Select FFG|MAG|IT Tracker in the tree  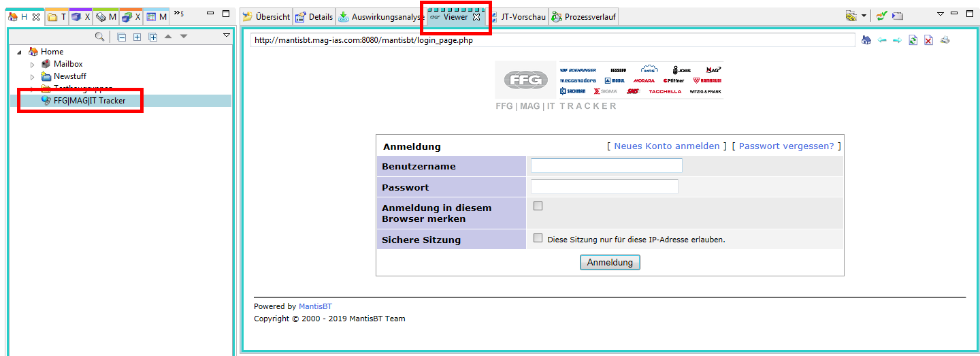[x=89, y=101]
